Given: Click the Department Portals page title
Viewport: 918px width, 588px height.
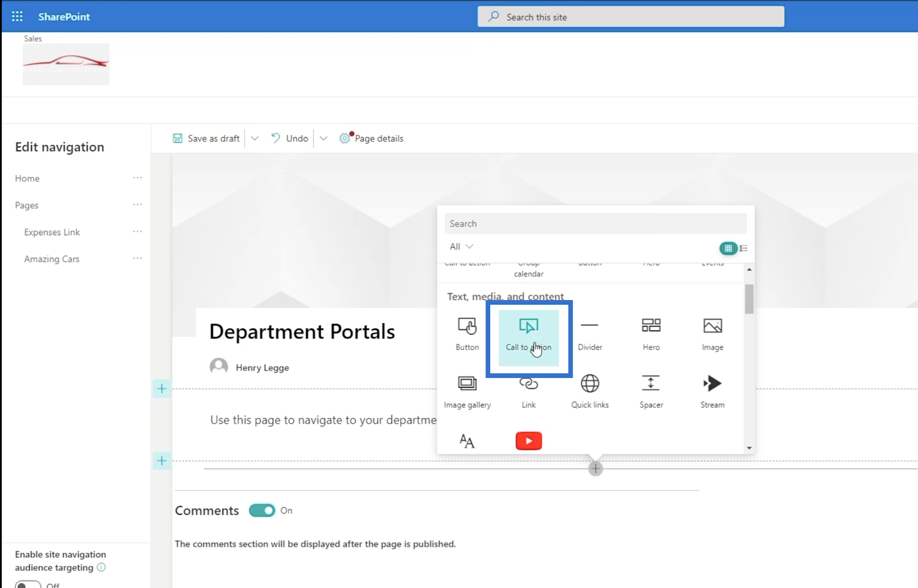Looking at the screenshot, I should click(x=302, y=332).
